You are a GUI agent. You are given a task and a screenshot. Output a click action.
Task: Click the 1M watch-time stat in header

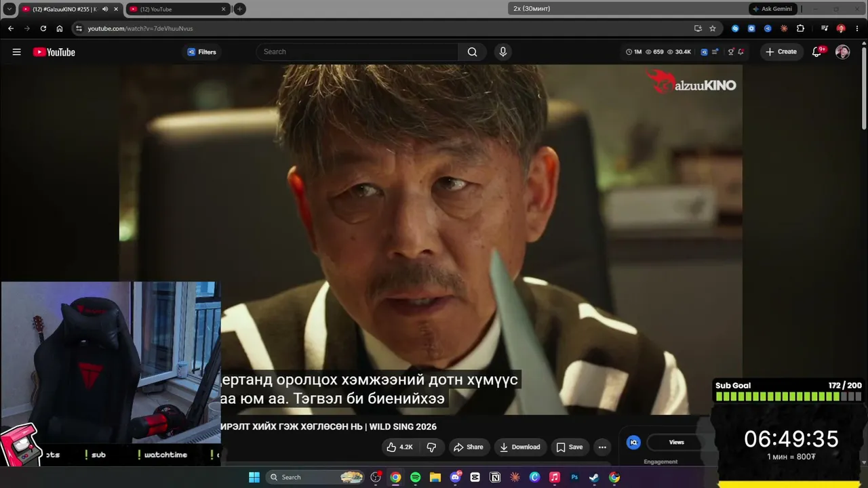633,52
